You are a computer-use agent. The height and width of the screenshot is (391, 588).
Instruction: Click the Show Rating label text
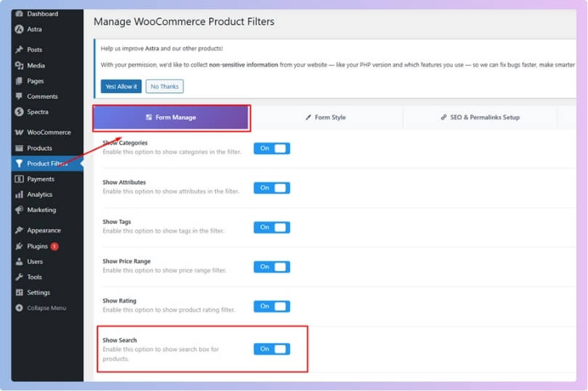tap(120, 301)
